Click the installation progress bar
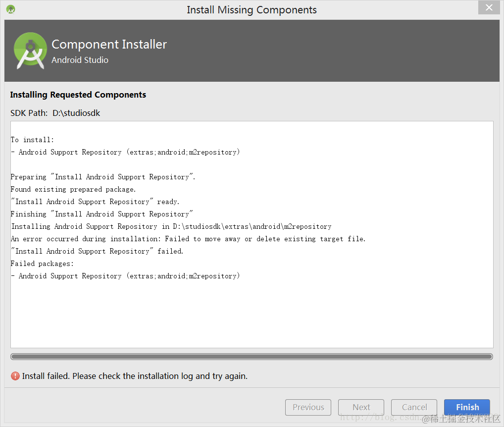 point(252,357)
